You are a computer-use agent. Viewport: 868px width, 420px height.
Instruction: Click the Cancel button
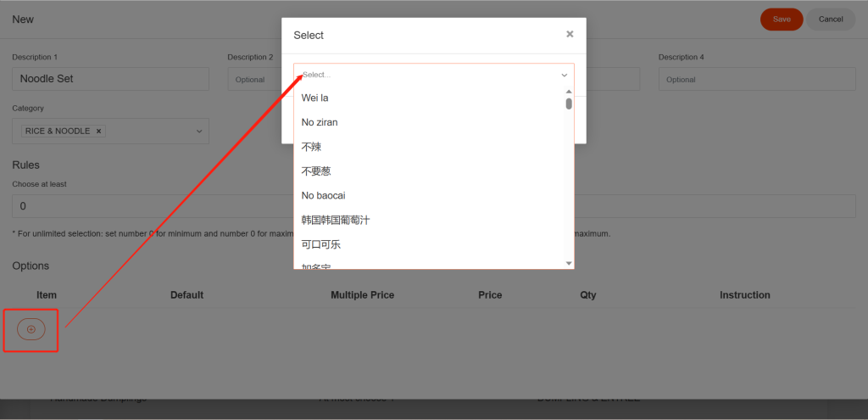tap(831, 20)
